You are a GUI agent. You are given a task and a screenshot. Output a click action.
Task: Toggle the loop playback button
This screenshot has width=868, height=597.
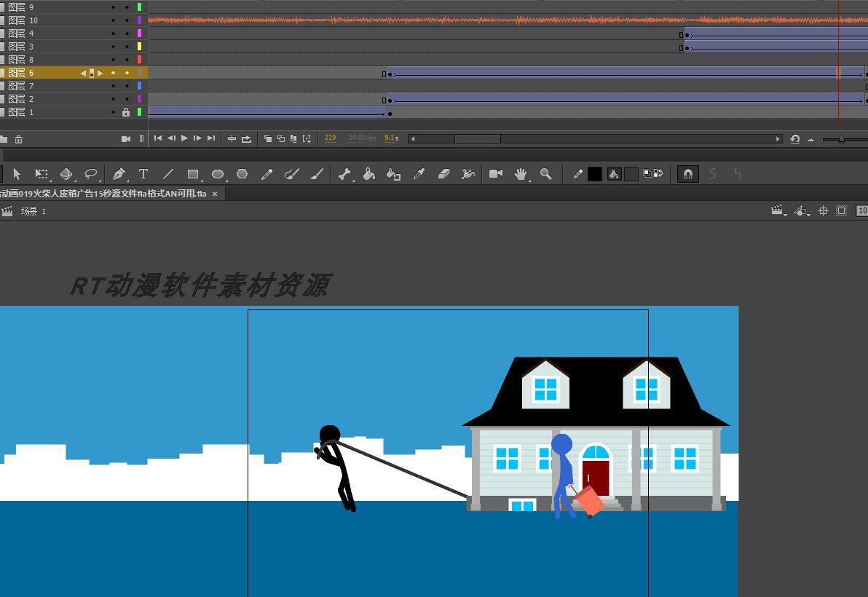pyautogui.click(x=246, y=139)
